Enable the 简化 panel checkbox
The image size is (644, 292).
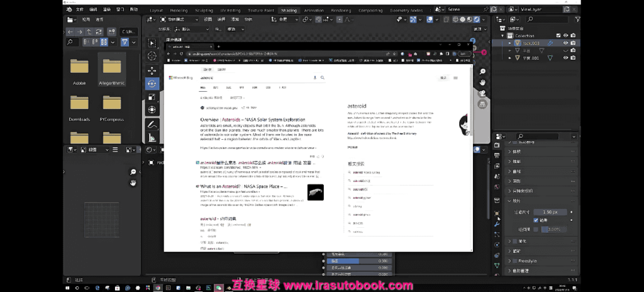point(515,241)
